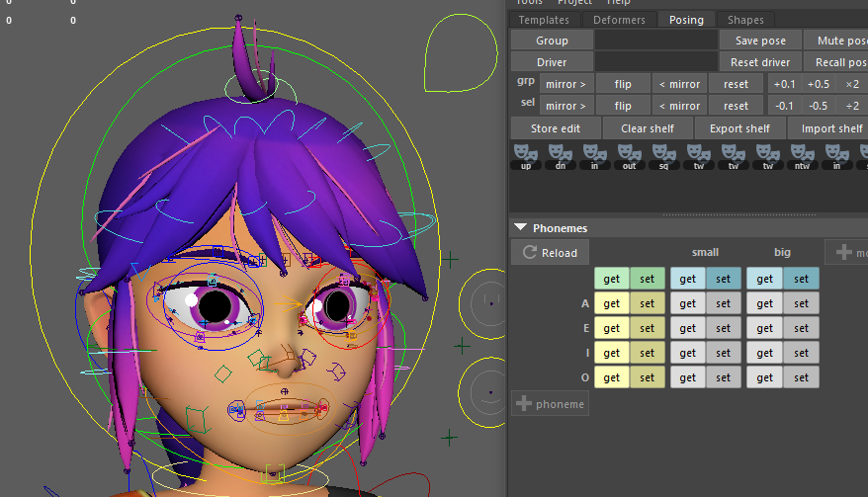Mirror selection to the right (sel mirror >)
This screenshot has height=497, width=868.
565,106
